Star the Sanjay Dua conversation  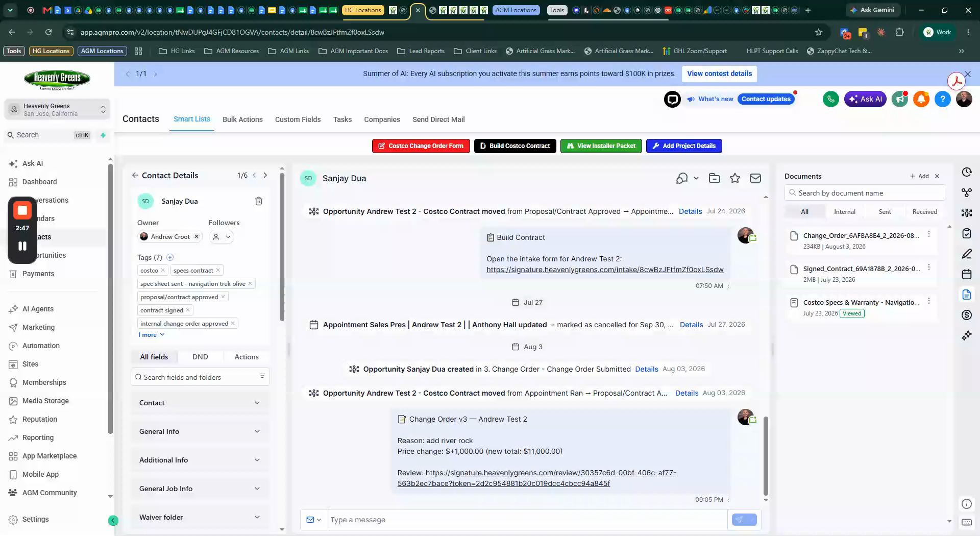(735, 178)
